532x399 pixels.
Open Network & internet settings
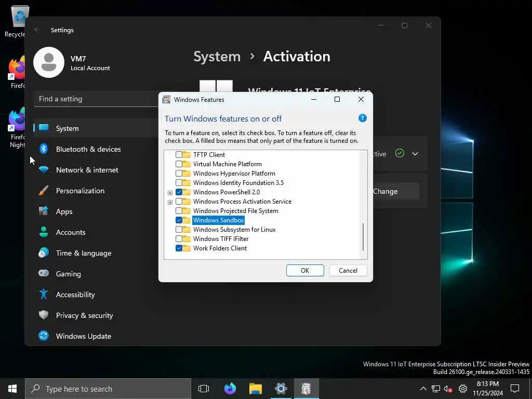pyautogui.click(x=95, y=170)
